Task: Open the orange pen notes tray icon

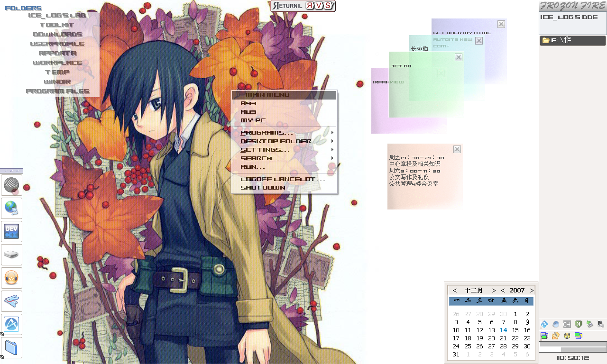Action: tap(556, 336)
